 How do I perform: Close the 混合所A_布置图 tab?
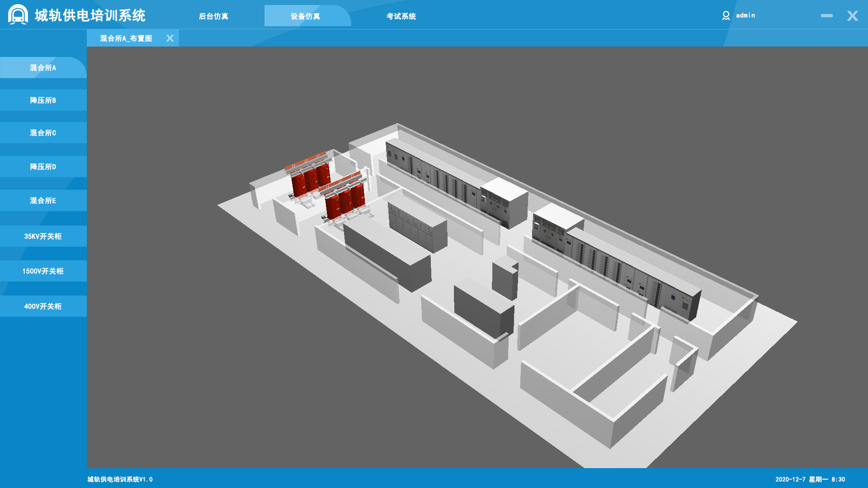click(170, 38)
